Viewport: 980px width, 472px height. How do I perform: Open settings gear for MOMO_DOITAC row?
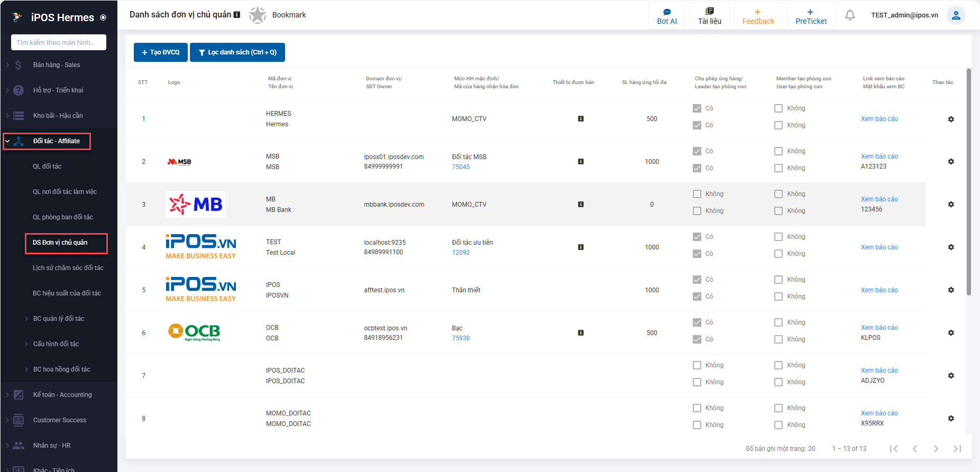click(x=951, y=418)
